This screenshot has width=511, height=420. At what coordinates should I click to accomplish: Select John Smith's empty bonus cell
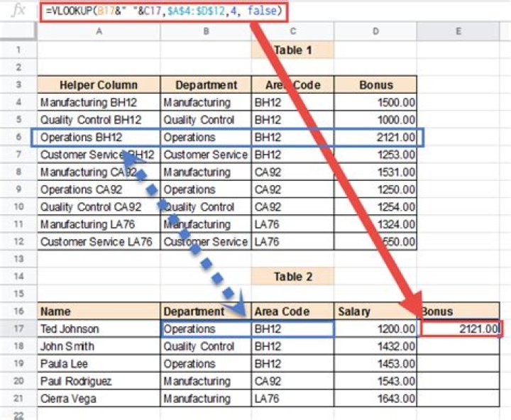[458, 346]
